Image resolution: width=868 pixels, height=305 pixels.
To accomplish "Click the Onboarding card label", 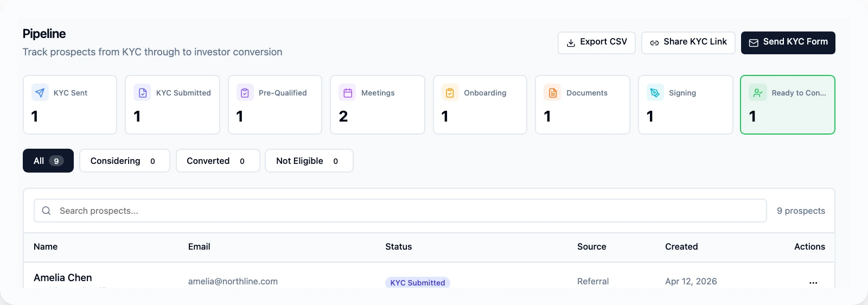I will 485,93.
